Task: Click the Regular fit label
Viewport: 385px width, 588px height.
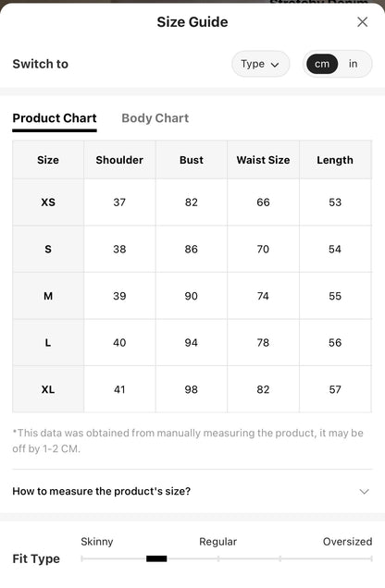Action: [218, 542]
